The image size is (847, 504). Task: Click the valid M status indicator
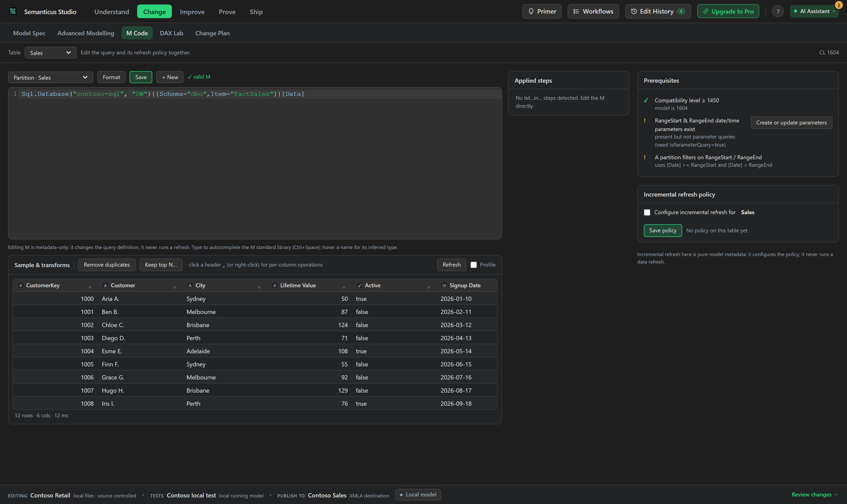(199, 77)
